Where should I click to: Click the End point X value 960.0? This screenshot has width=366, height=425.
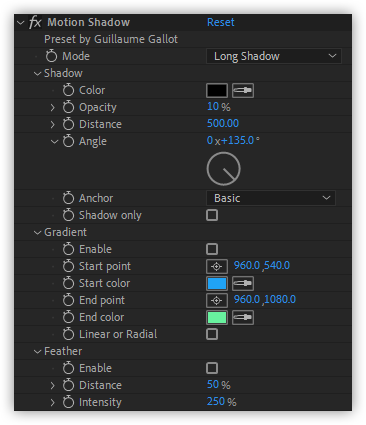(x=247, y=299)
